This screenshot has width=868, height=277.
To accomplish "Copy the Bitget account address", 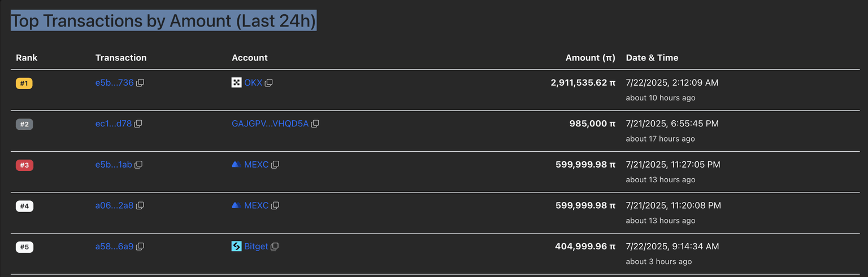I will pos(275,247).
